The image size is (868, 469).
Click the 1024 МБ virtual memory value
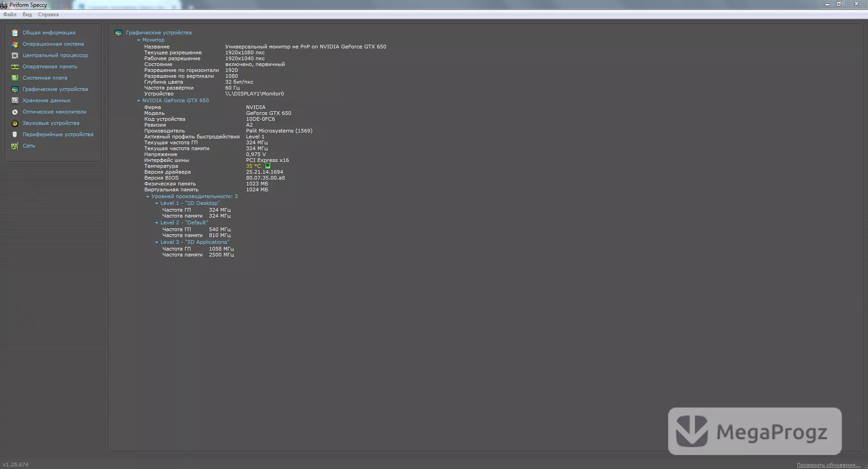click(257, 189)
